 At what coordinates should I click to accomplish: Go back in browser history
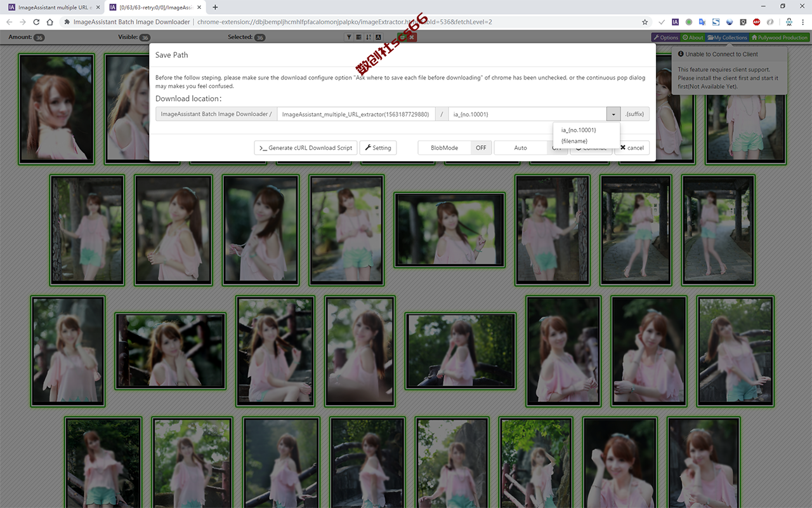coord(9,22)
